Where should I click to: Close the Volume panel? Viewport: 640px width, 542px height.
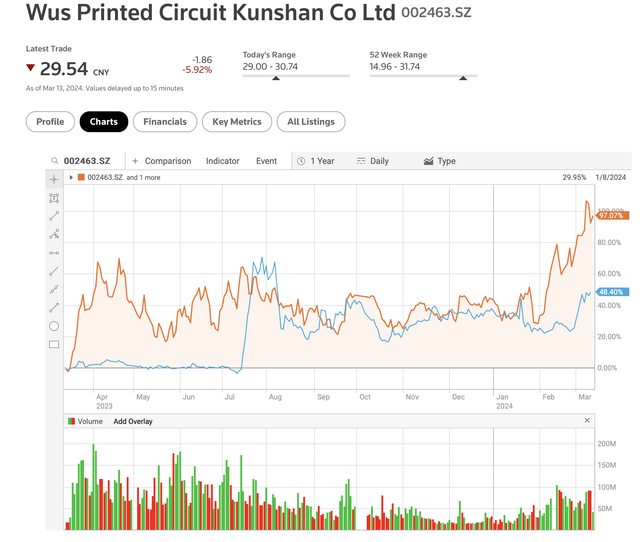click(x=587, y=422)
